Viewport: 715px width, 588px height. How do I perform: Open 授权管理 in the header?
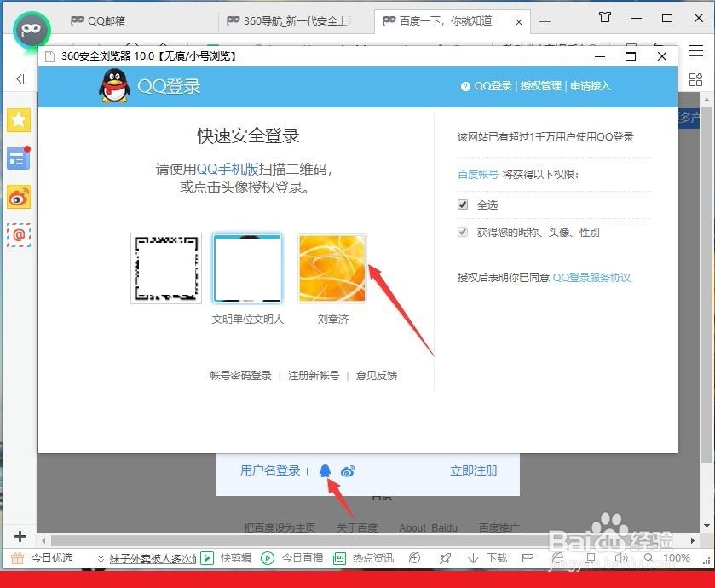pos(541,86)
